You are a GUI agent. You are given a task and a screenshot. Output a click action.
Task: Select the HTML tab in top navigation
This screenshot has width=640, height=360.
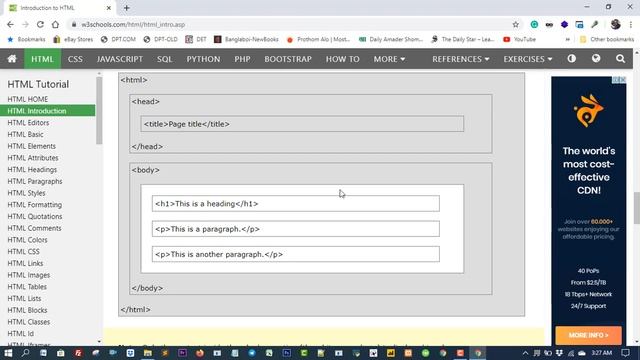click(x=42, y=59)
